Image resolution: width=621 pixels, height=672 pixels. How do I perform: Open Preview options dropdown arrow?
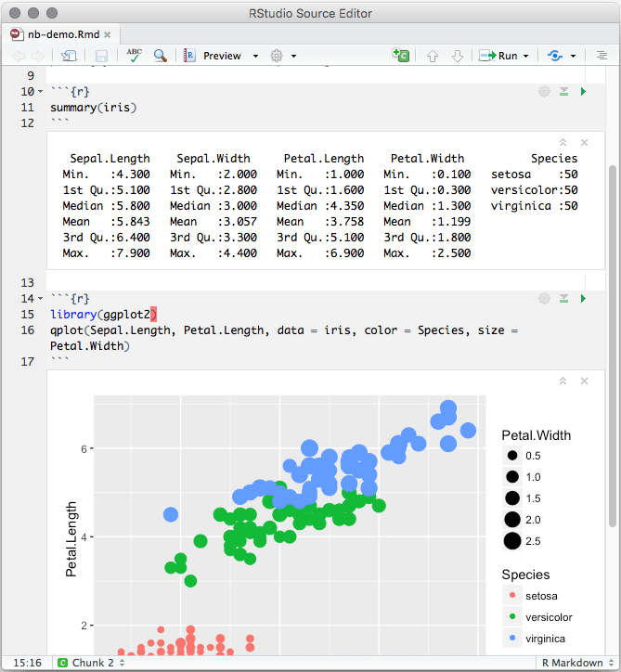point(255,56)
